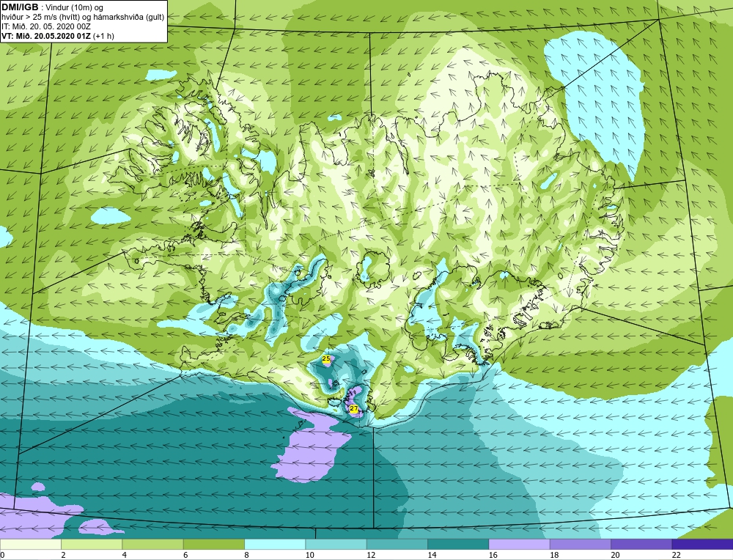733x560 pixels.
Task: Click the 20–22 m/s violet legend swatch
Action: pyautogui.click(x=641, y=544)
